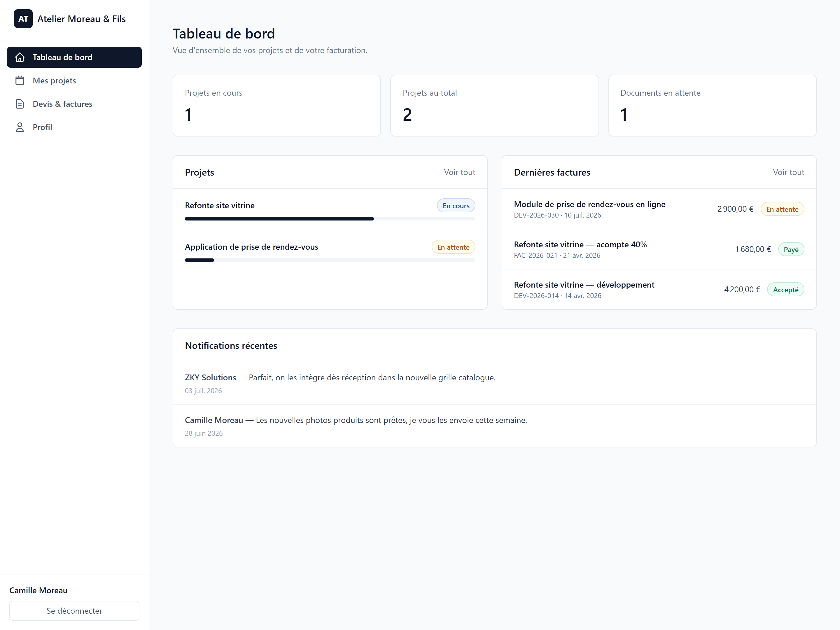Click the Accepté status badge
The height and width of the screenshot is (630, 840).
point(786,290)
